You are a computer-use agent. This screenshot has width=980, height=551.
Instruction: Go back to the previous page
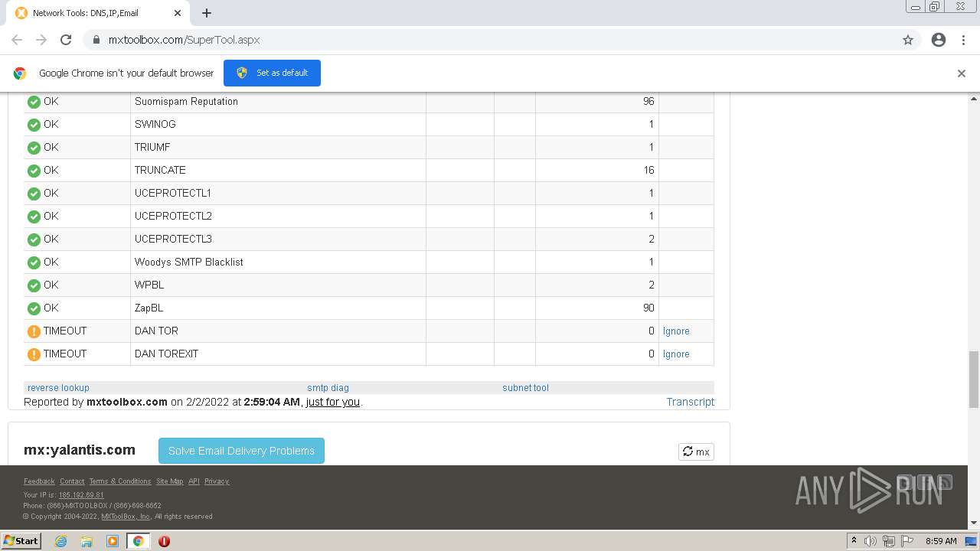coord(17,40)
